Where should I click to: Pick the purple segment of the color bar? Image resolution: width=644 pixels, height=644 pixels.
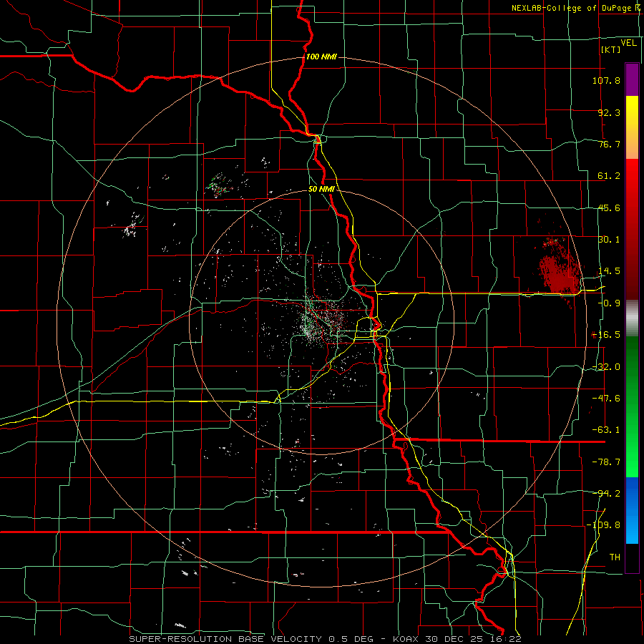tap(632, 79)
